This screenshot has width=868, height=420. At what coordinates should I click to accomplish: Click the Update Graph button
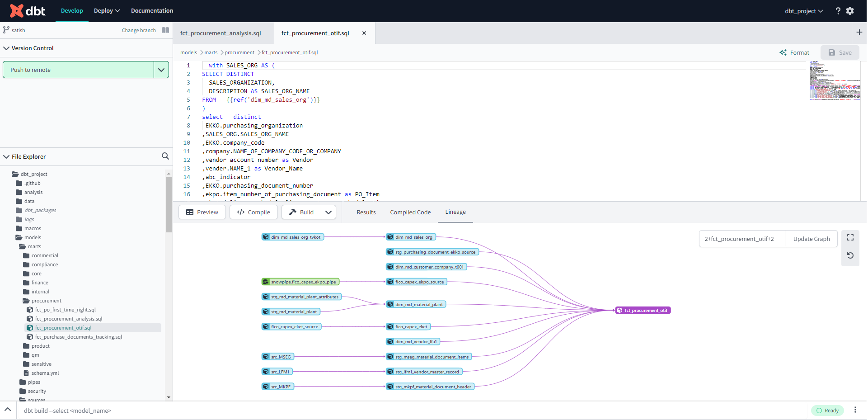tap(811, 239)
